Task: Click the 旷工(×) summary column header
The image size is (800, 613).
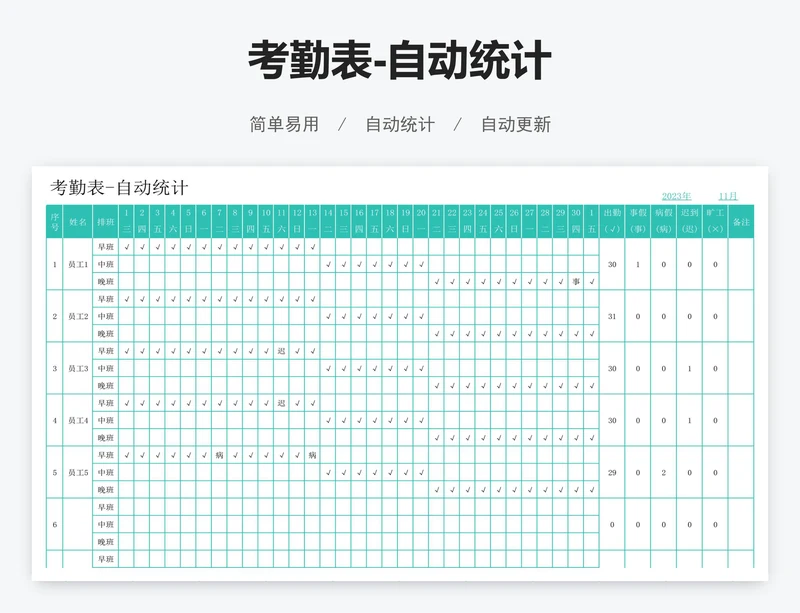Action: coord(715,222)
